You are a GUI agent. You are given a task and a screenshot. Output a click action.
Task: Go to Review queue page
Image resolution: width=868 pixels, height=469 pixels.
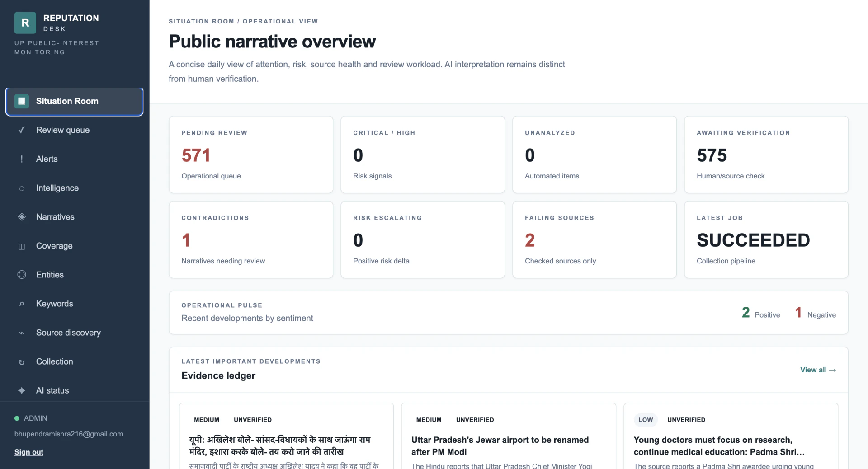[x=75, y=130]
